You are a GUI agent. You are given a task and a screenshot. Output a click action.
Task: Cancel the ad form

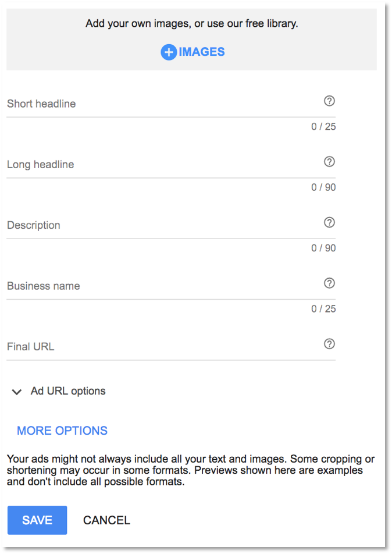[106, 520]
